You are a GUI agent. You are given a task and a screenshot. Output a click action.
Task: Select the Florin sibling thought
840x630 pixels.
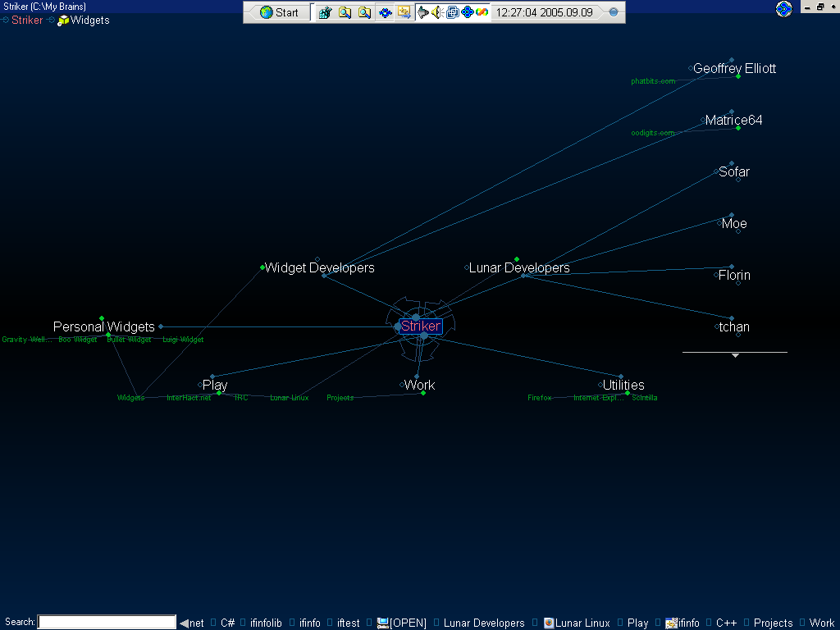[734, 276]
